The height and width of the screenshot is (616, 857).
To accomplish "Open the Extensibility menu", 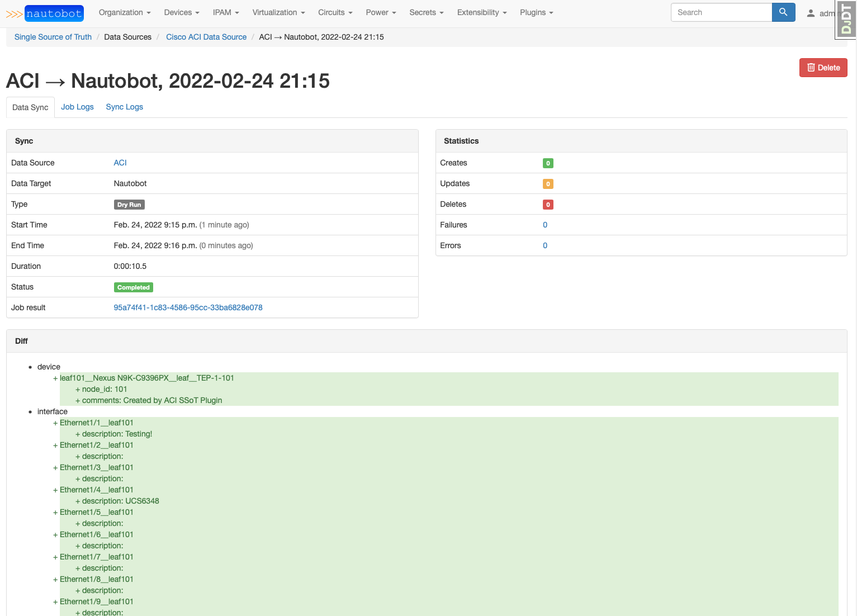I will (481, 12).
